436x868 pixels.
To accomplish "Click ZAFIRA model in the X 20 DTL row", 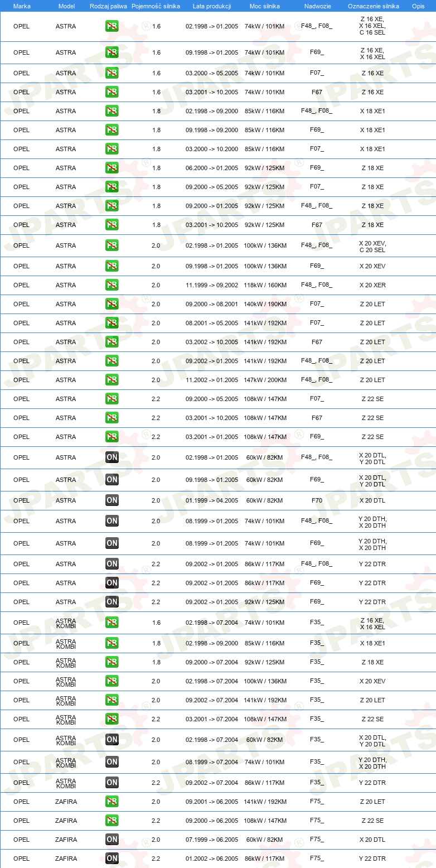I will pyautogui.click(x=66, y=840).
